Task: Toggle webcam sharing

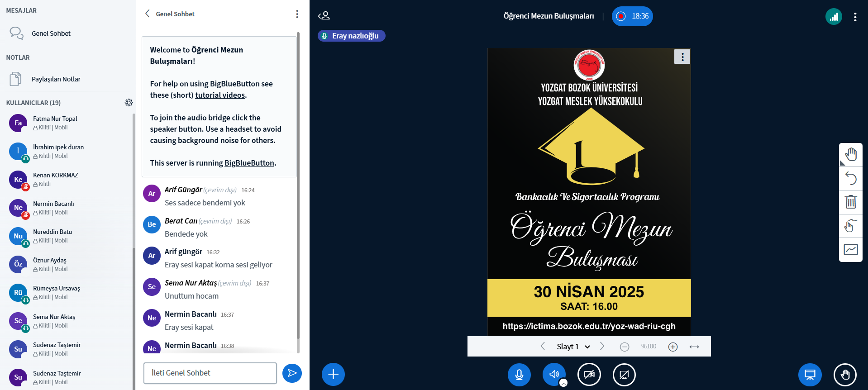Action: 589,375
